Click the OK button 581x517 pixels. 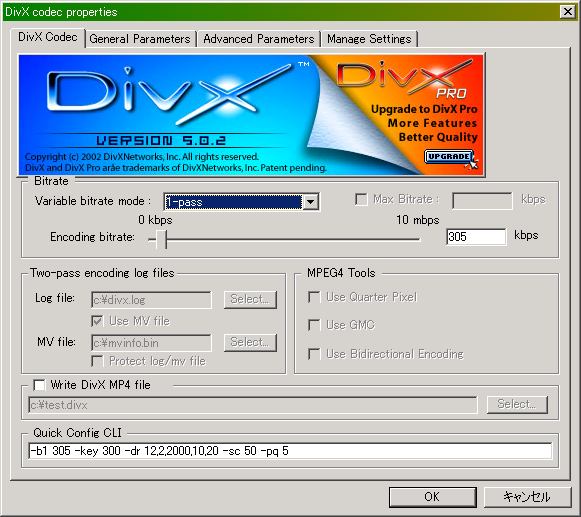click(x=432, y=497)
